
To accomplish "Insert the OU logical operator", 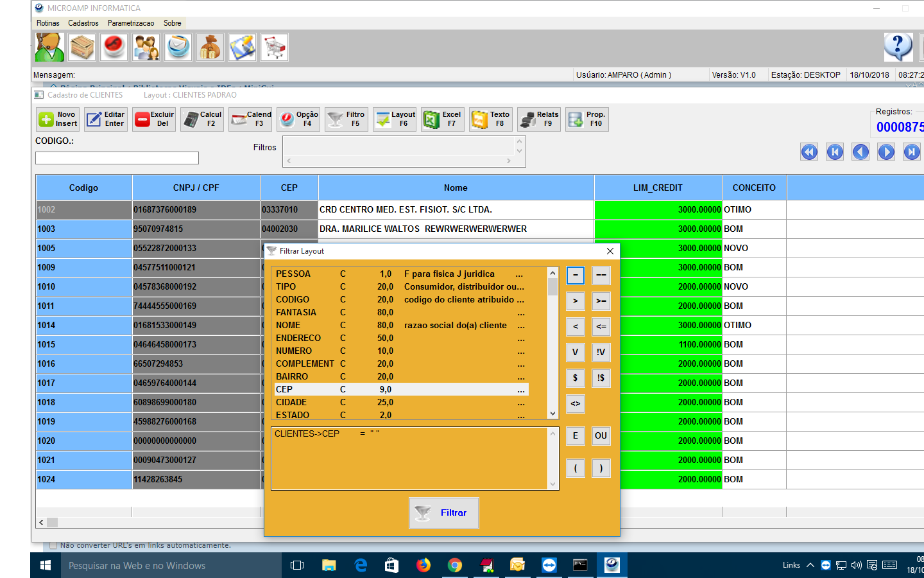I will click(601, 435).
